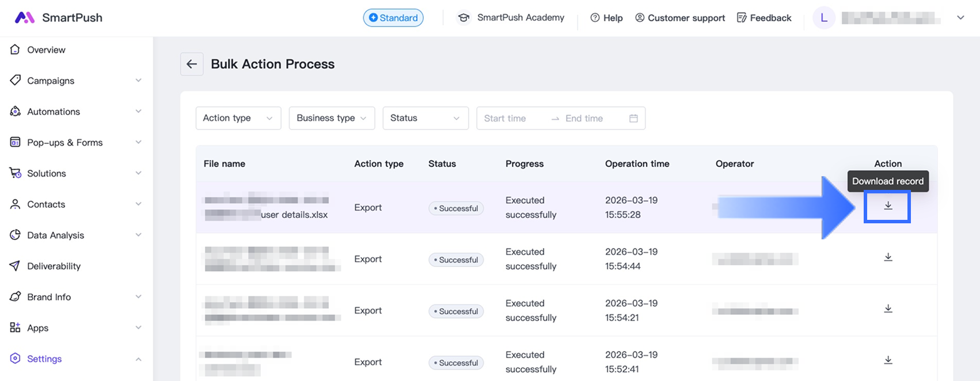The height and width of the screenshot is (381, 980).
Task: Click the user avatar L icon
Action: pos(823,18)
